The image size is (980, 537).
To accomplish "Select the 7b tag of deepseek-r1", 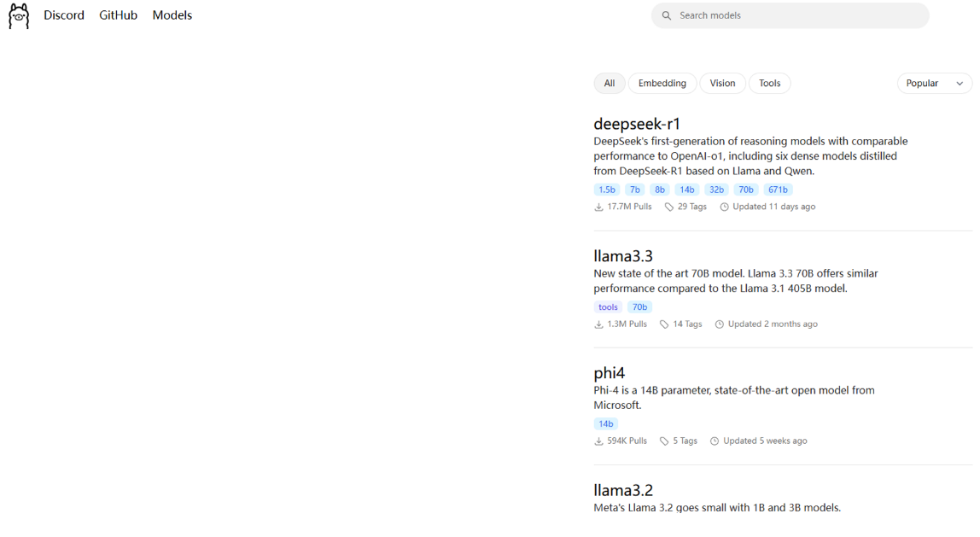I will [635, 190].
